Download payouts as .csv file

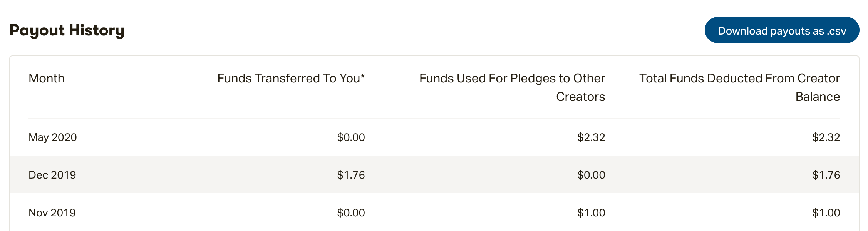[782, 30]
